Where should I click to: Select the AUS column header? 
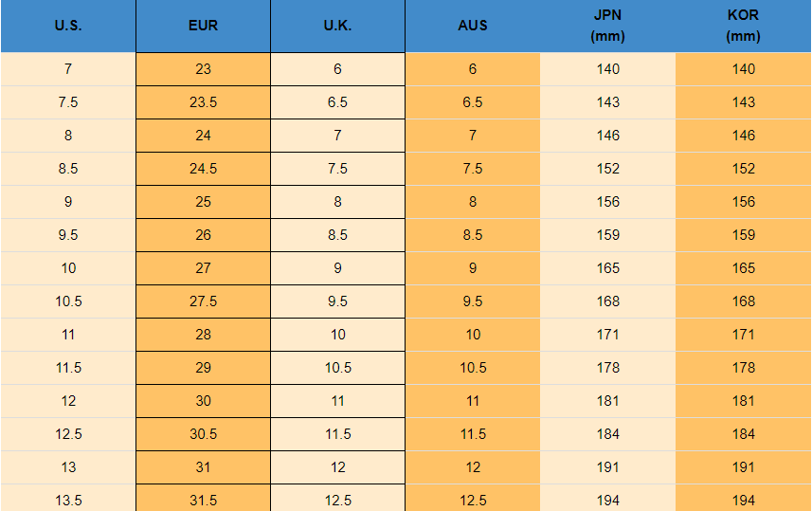(x=473, y=26)
